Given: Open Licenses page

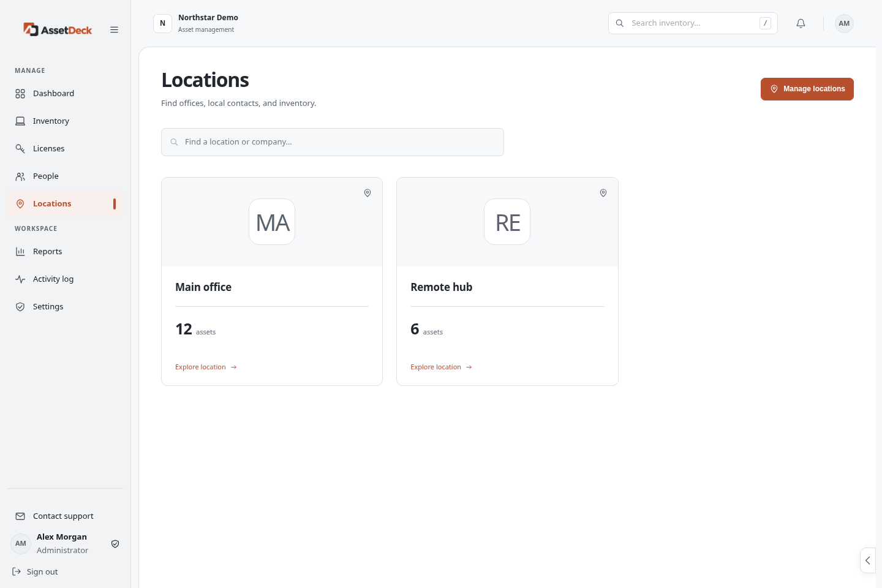Looking at the screenshot, I should coord(65,148).
